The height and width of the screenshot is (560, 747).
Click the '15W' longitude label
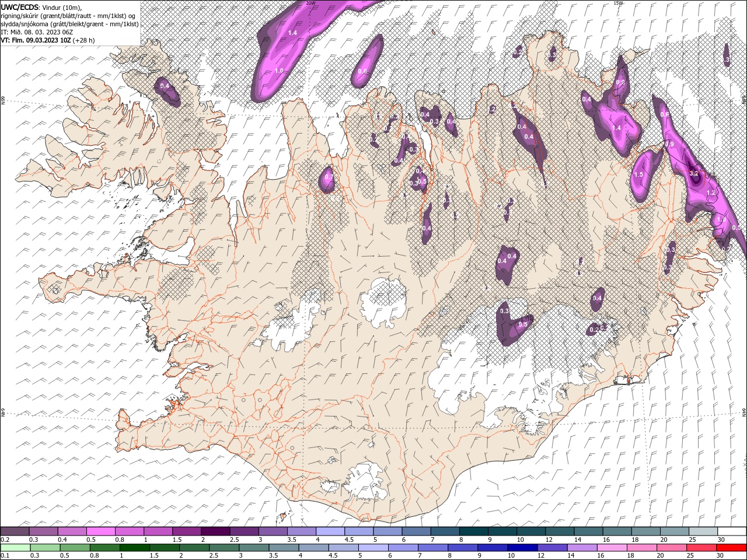pyautogui.click(x=619, y=3)
